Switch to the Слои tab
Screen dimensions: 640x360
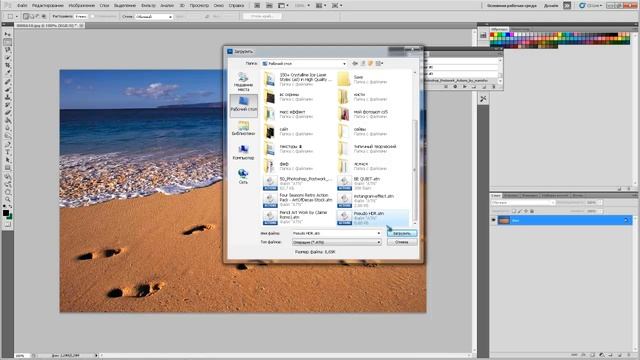496,196
